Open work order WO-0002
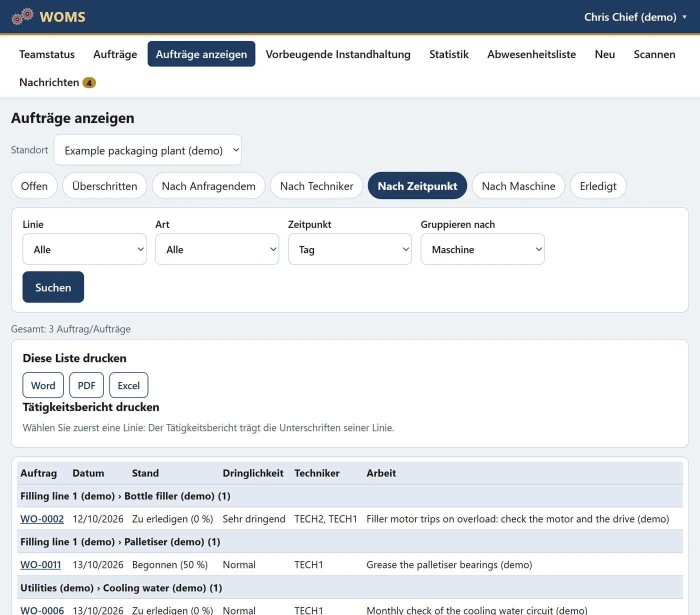This screenshot has width=700, height=615. [x=42, y=519]
